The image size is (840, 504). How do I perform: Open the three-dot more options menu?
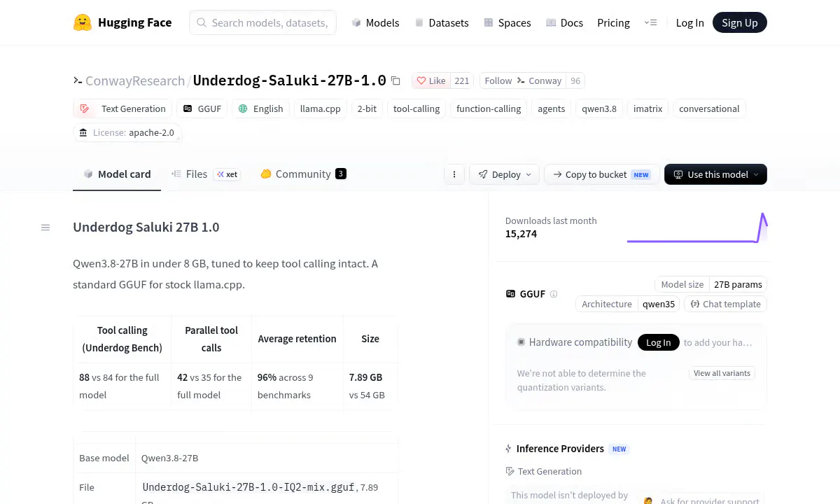click(x=454, y=174)
